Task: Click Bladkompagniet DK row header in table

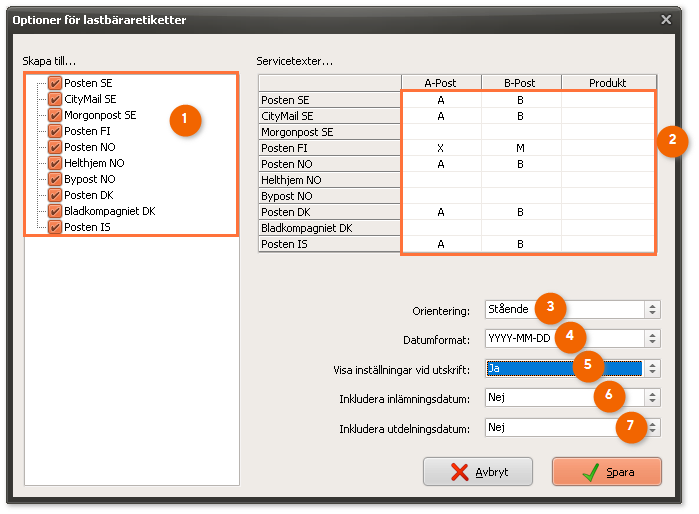Action: tap(329, 228)
